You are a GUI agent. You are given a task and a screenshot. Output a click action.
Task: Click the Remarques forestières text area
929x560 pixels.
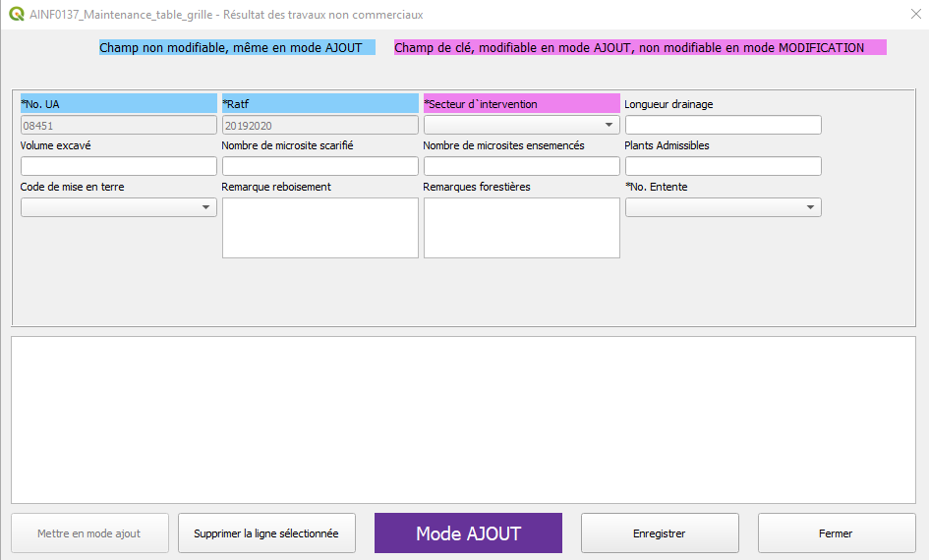pos(521,228)
